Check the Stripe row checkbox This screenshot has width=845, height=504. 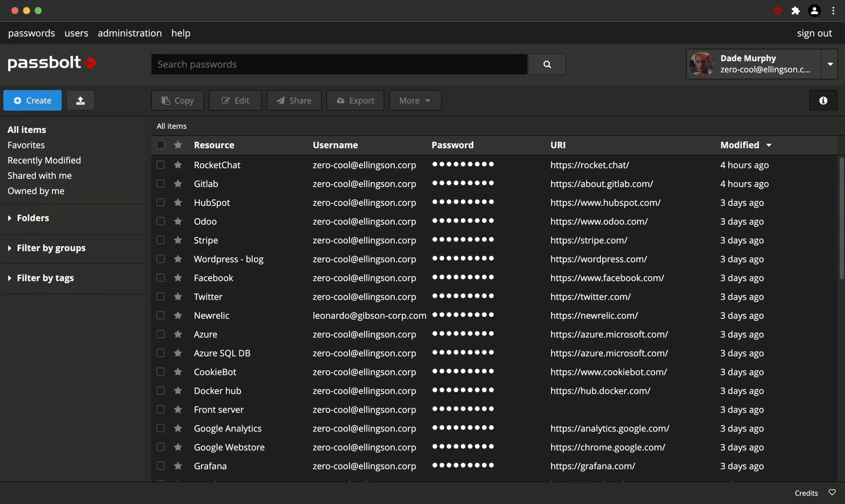click(160, 240)
